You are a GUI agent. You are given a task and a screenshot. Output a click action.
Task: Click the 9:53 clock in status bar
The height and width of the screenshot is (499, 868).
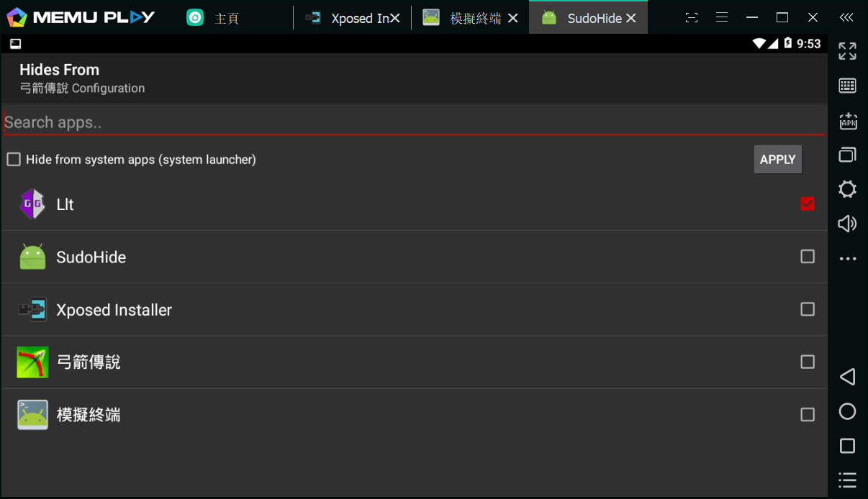[808, 44]
